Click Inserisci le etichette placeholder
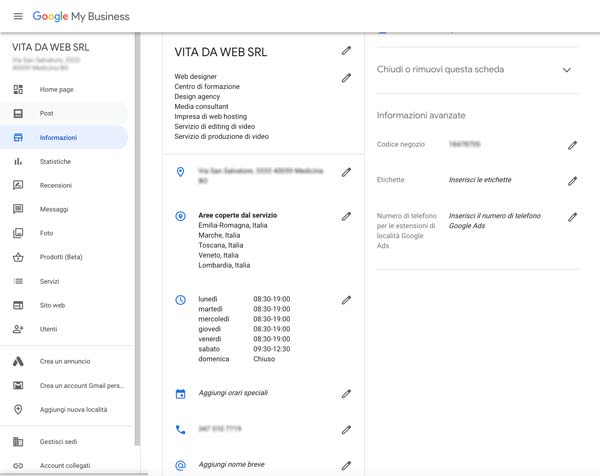This screenshot has width=600, height=476. pyautogui.click(x=480, y=180)
